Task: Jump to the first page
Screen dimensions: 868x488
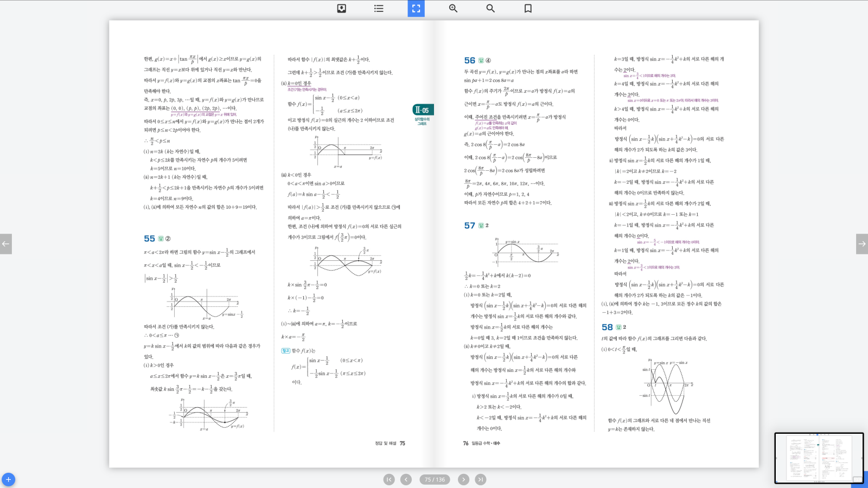Action: (x=389, y=479)
